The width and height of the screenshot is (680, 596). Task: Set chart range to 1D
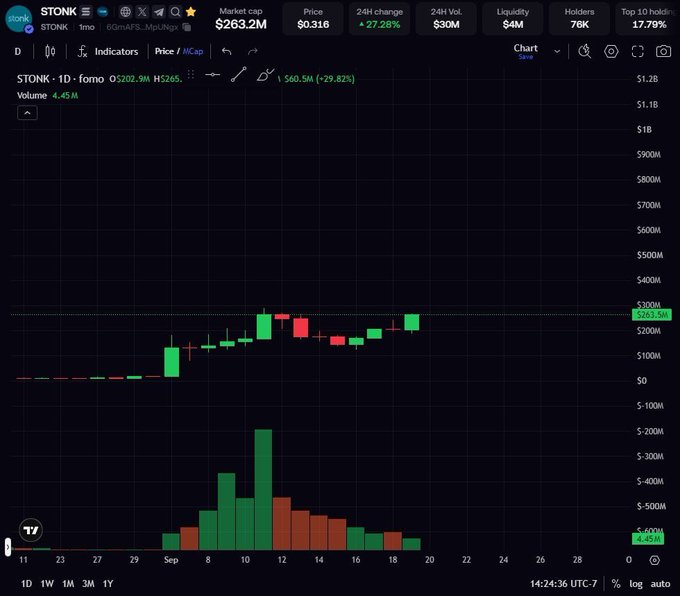tap(26, 584)
